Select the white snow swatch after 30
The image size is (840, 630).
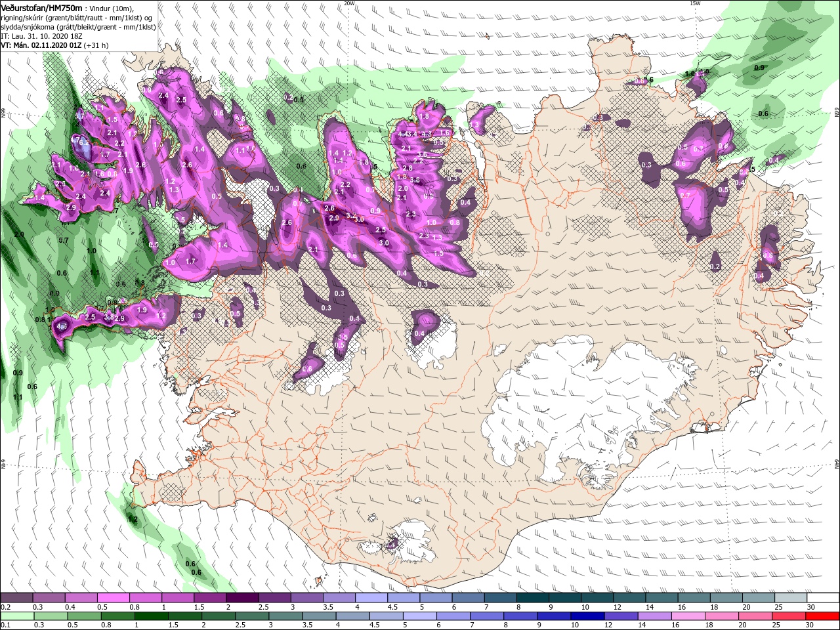coord(823,598)
